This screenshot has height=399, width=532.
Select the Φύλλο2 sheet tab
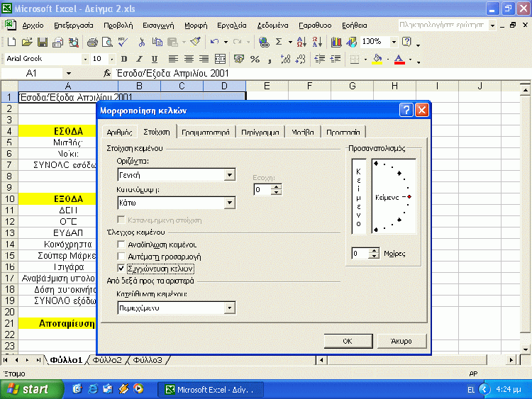[107, 360]
